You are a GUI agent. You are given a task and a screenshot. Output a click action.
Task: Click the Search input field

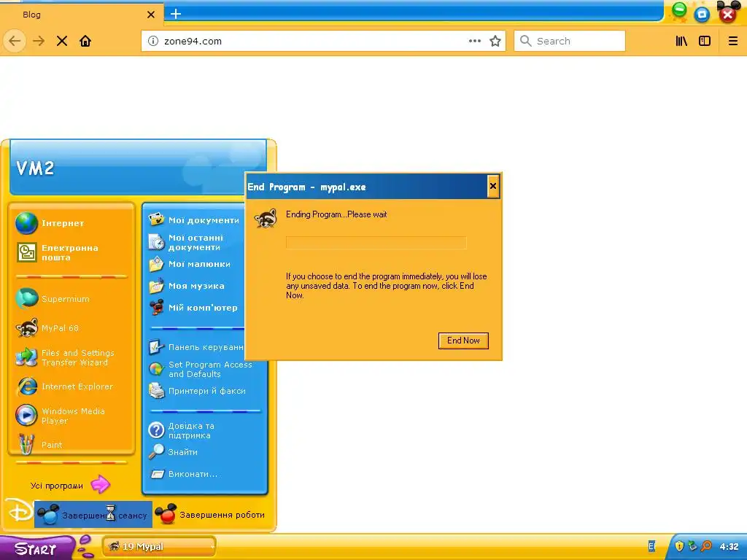tap(570, 41)
